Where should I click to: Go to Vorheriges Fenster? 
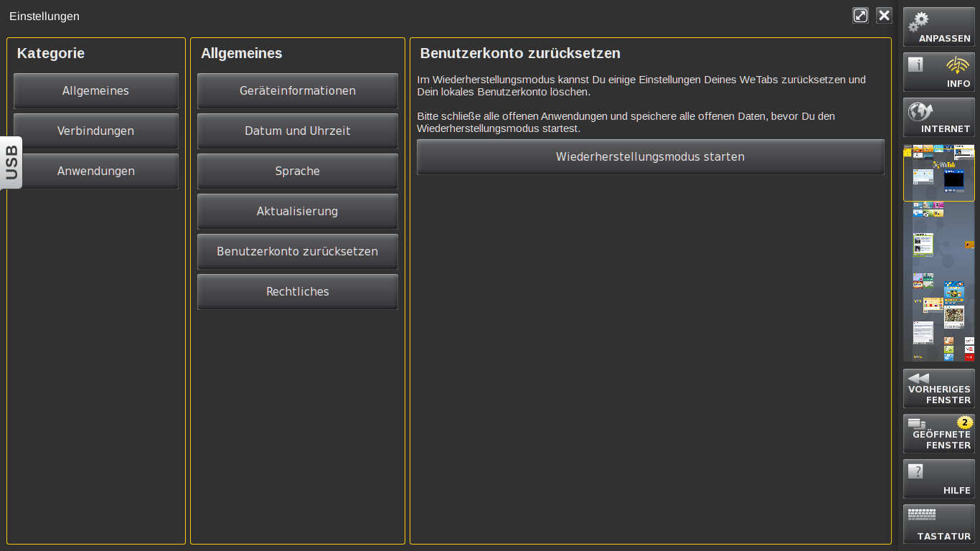click(938, 389)
